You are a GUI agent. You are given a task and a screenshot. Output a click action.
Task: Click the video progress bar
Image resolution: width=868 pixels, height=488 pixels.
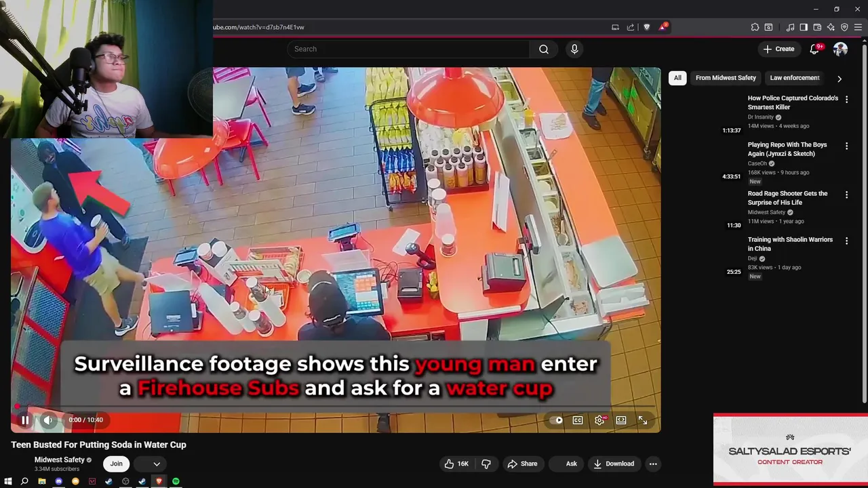(x=336, y=407)
